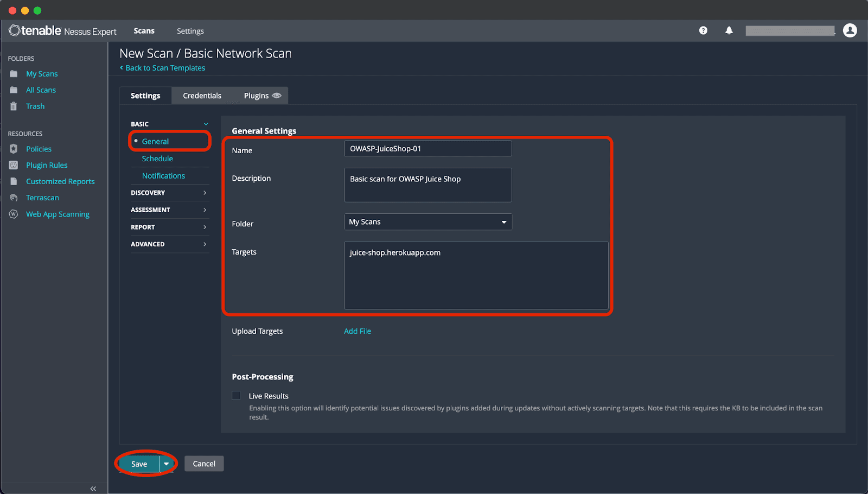Open Customized Reports link

click(x=60, y=181)
